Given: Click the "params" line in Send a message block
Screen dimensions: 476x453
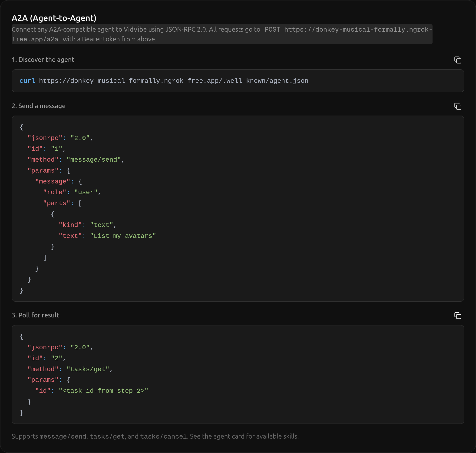Looking at the screenshot, I should coord(49,171).
